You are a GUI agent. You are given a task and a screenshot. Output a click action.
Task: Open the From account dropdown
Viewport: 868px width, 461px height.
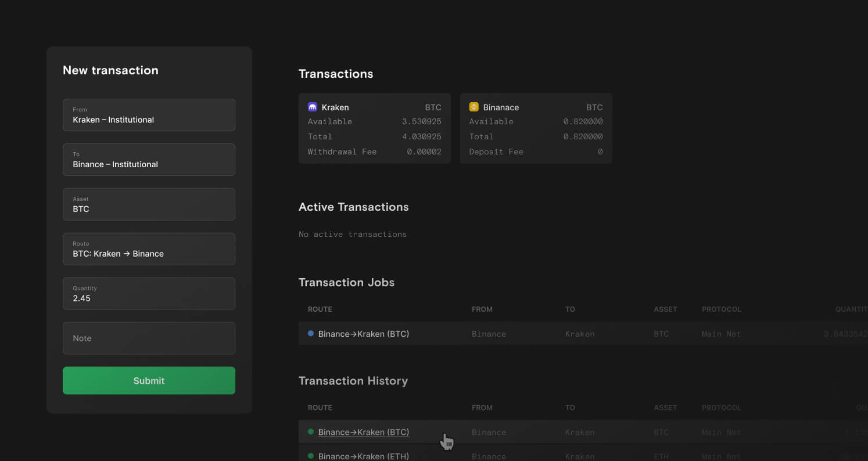pos(149,115)
